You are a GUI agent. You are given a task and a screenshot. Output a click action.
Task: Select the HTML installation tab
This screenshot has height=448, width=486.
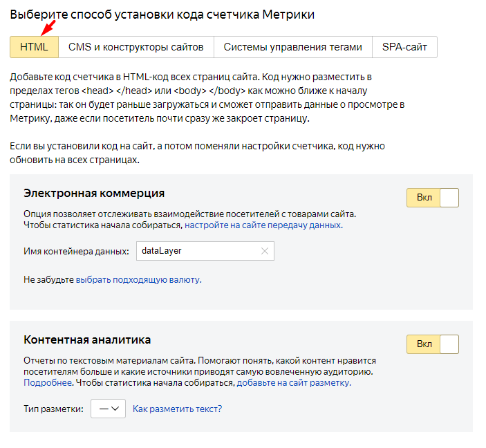click(34, 47)
